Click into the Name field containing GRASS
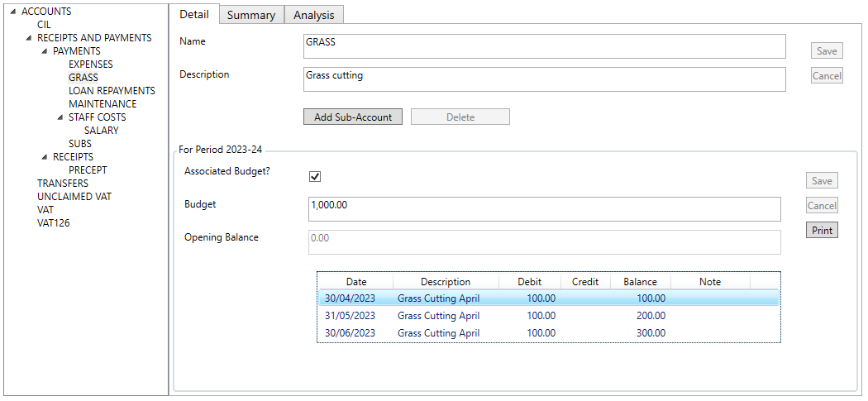The image size is (868, 401). pyautogui.click(x=544, y=46)
